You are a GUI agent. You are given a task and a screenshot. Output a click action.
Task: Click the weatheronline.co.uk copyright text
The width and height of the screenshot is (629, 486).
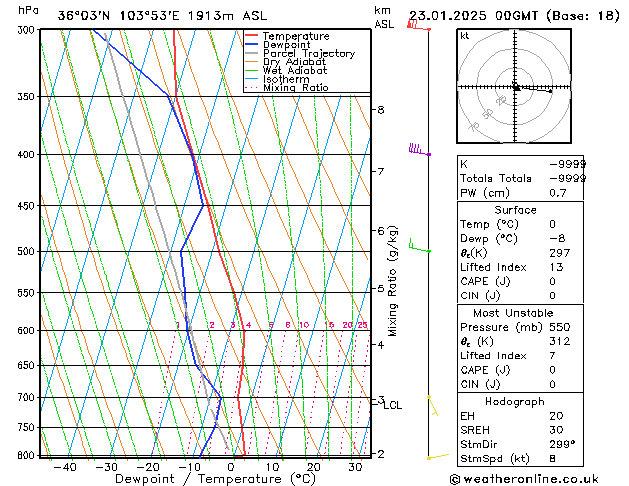coord(524,479)
